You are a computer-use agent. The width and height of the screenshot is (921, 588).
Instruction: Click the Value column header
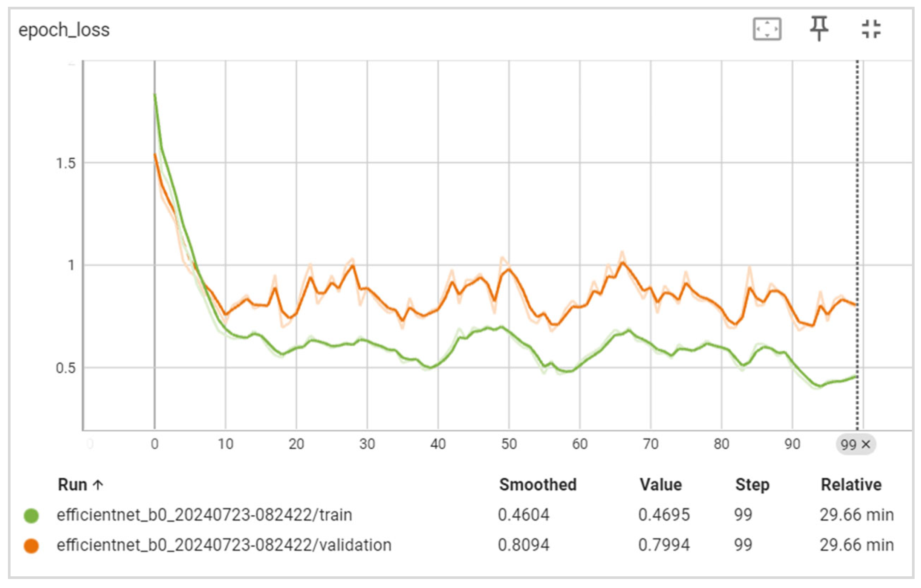click(x=661, y=485)
